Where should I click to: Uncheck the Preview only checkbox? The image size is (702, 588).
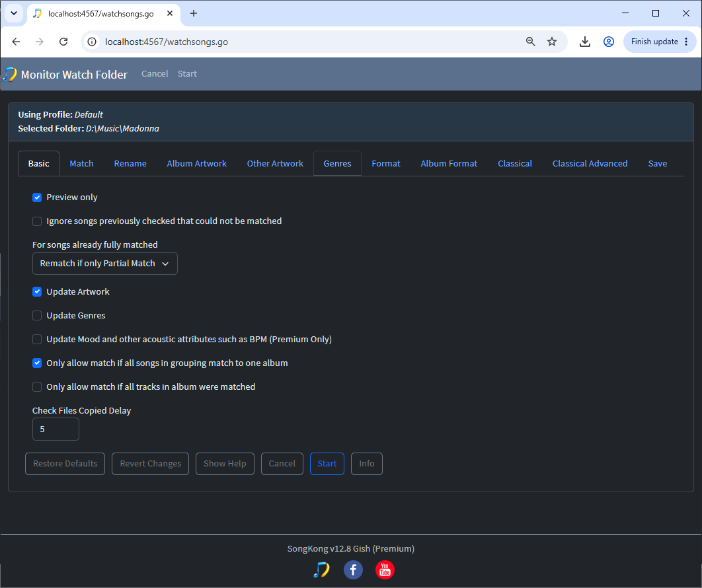pyautogui.click(x=37, y=198)
